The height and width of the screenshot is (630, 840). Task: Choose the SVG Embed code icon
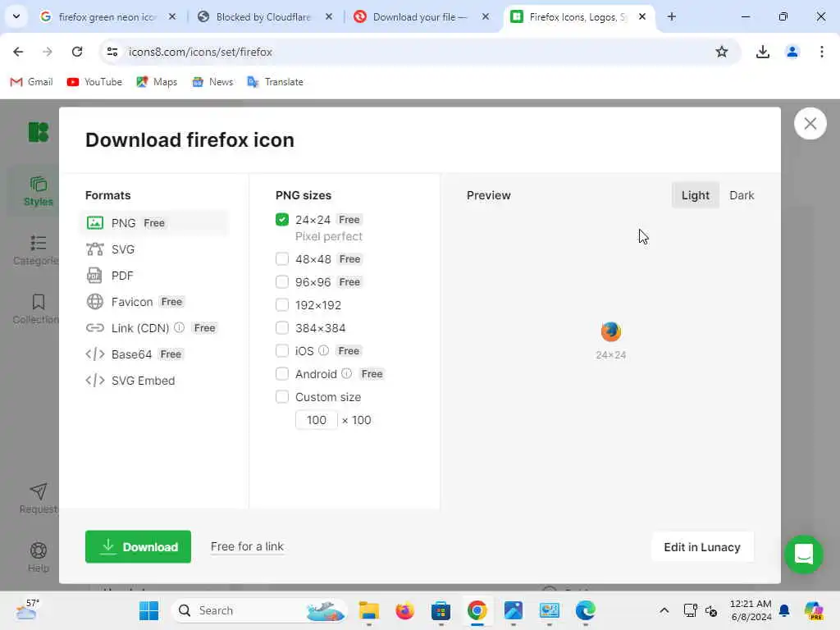95,381
